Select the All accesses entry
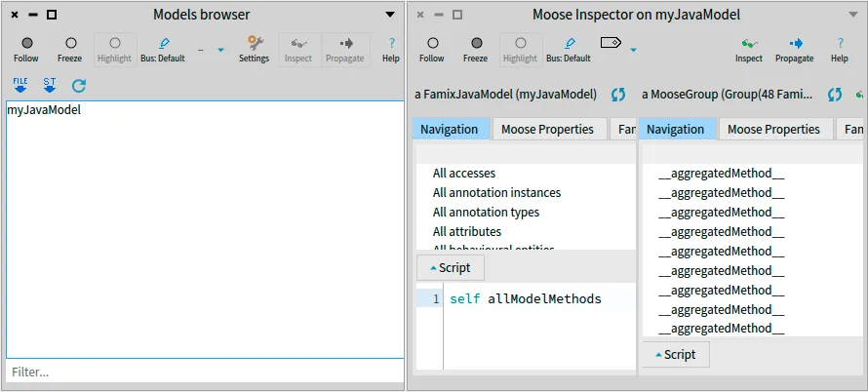The height and width of the screenshot is (392, 868). tap(526, 174)
